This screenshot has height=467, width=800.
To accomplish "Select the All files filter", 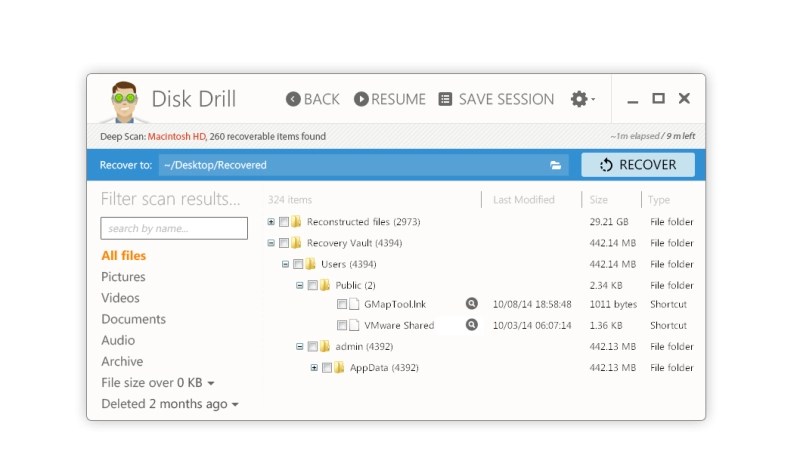I will coord(123,256).
